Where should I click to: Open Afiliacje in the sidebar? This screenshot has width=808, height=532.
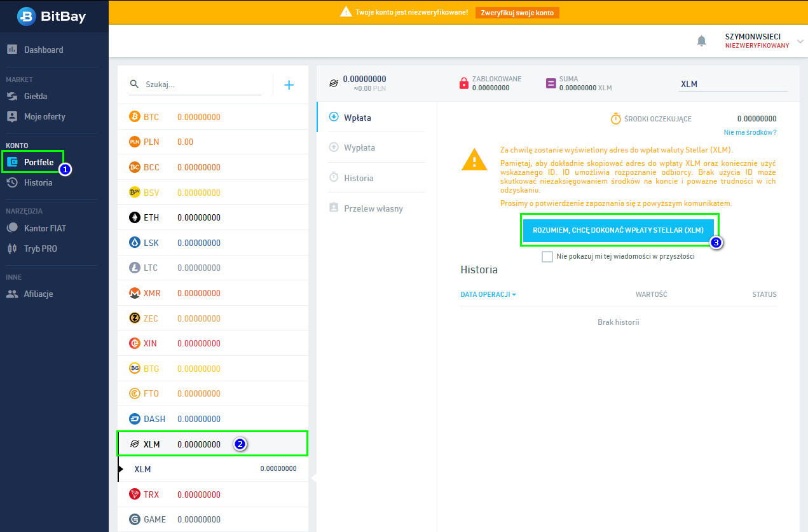(x=30, y=294)
